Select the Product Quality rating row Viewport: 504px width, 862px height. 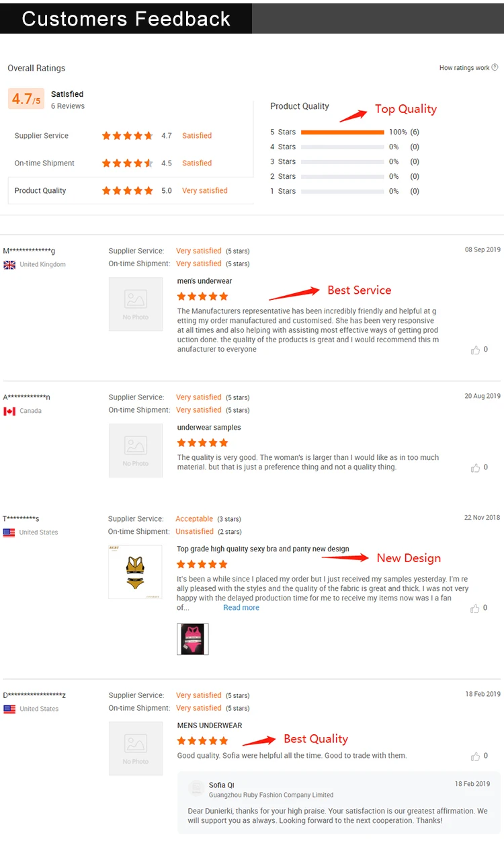(131, 191)
